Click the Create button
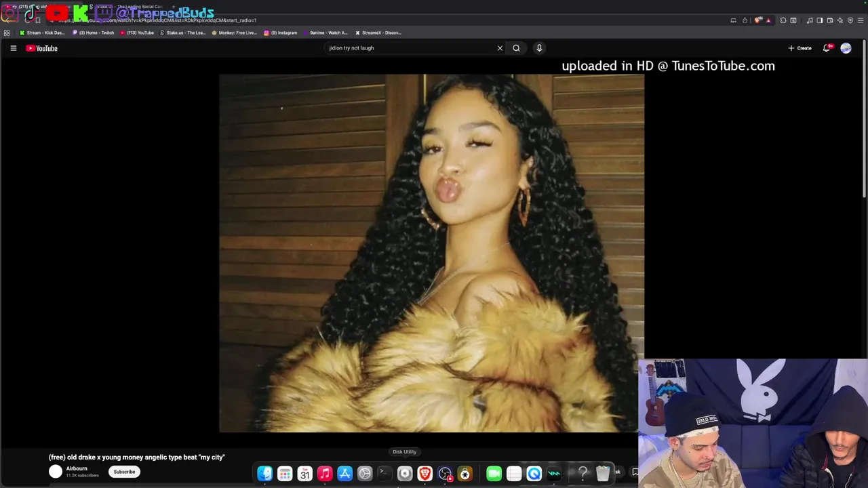Viewport: 868px width, 488px height. [x=800, y=48]
